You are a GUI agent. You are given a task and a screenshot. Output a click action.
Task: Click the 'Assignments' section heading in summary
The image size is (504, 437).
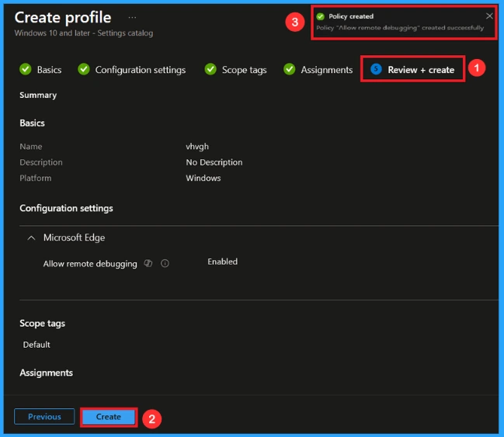click(x=47, y=373)
